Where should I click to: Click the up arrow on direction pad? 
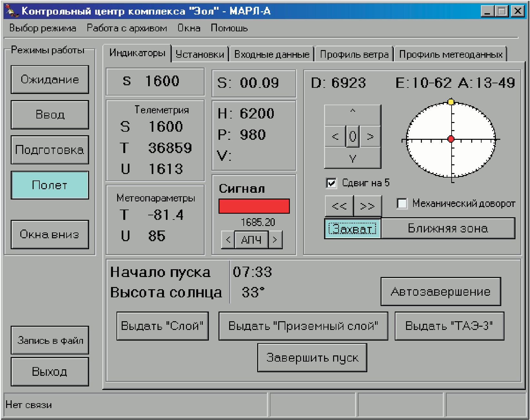(x=352, y=115)
